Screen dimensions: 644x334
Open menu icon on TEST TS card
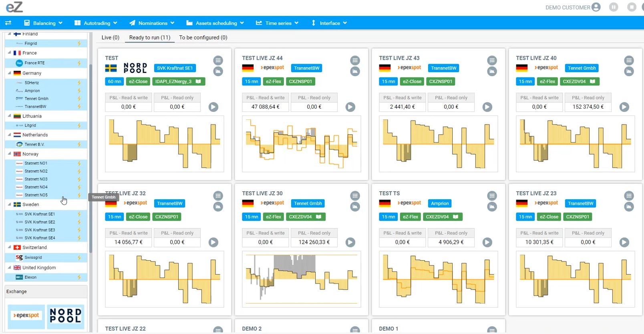(x=492, y=196)
